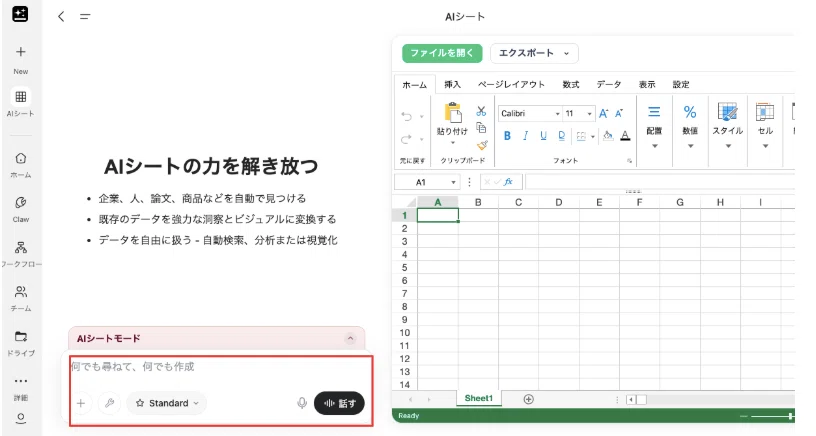Create a new item with New plus
This screenshot has width=816, height=436.
pos(20,52)
